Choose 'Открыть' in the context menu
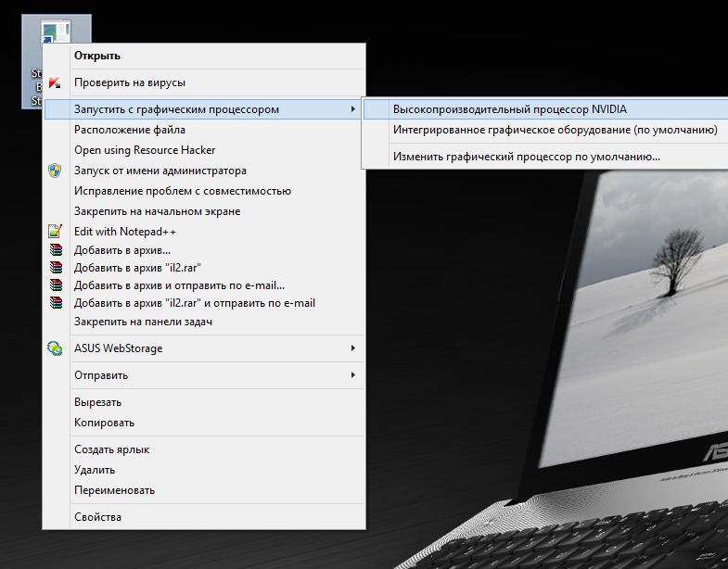Image resolution: width=728 pixels, height=569 pixels. click(204, 56)
